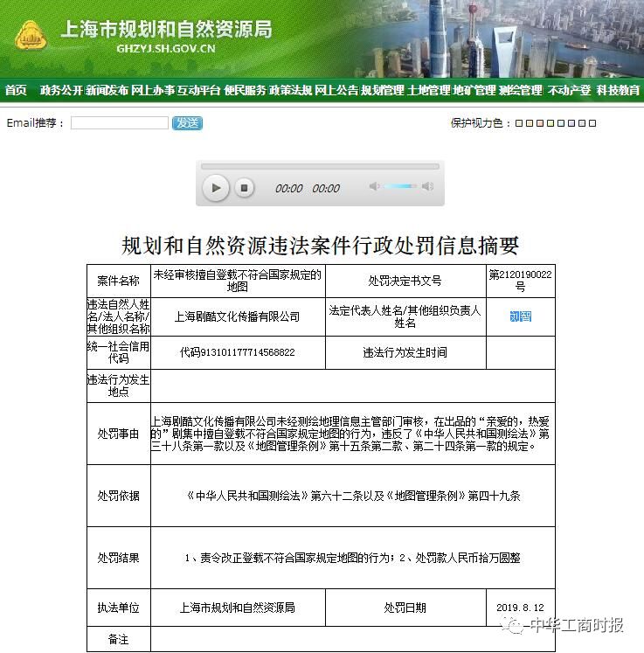The width and height of the screenshot is (644, 653).
Task: Open the 测绘管理 menu item
Action: [521, 90]
